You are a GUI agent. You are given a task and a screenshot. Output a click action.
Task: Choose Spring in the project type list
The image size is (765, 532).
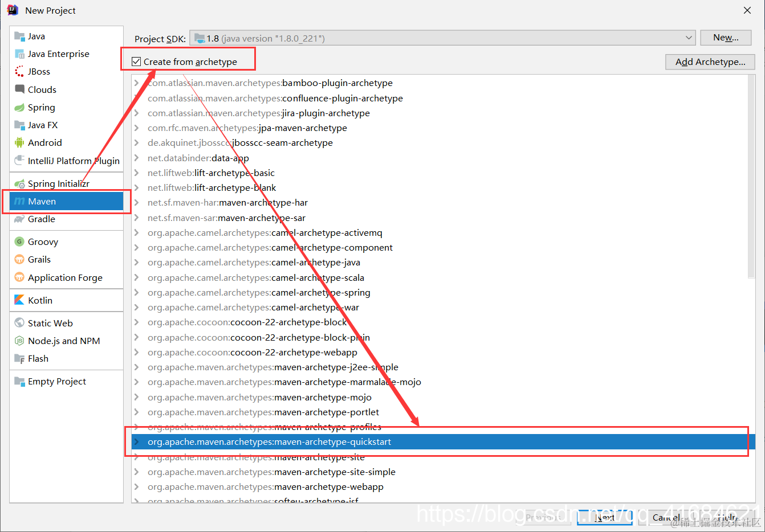click(66, 108)
